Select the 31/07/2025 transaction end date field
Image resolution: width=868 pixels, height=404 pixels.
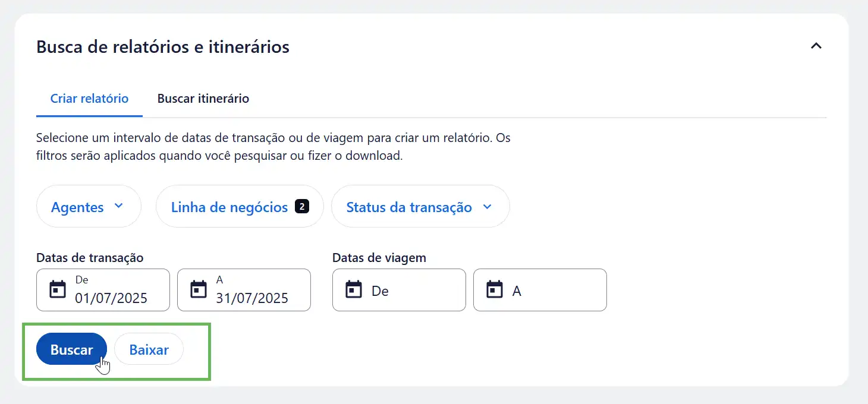(252, 298)
